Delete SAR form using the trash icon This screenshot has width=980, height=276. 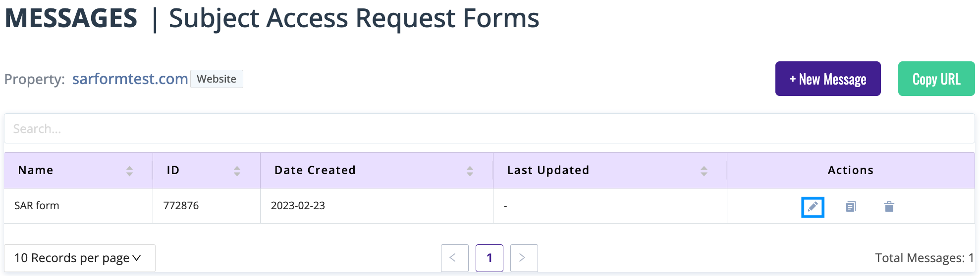(889, 207)
